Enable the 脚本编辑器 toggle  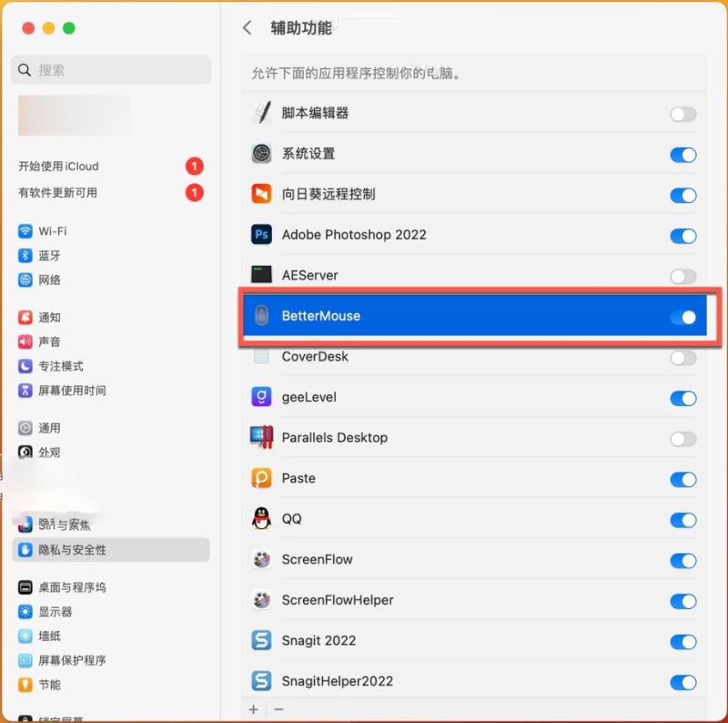point(683,115)
